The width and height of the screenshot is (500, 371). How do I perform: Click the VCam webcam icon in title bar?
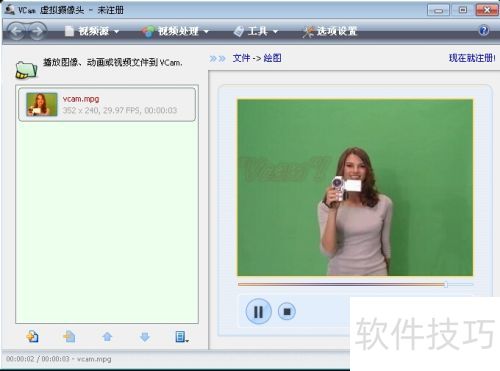[9, 9]
